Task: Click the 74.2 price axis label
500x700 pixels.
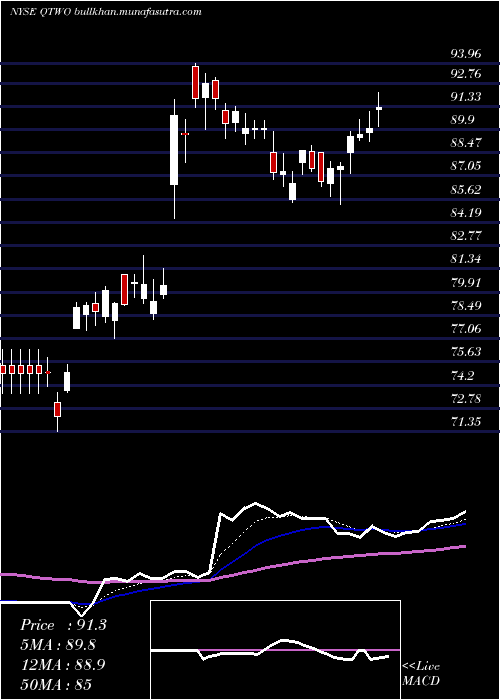Action: pos(462,375)
